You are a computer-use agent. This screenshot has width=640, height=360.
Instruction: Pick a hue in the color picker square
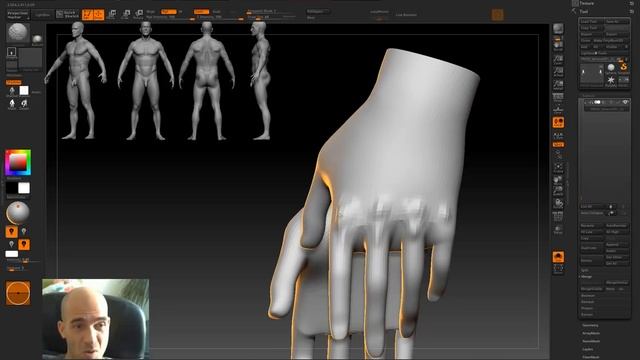18,162
